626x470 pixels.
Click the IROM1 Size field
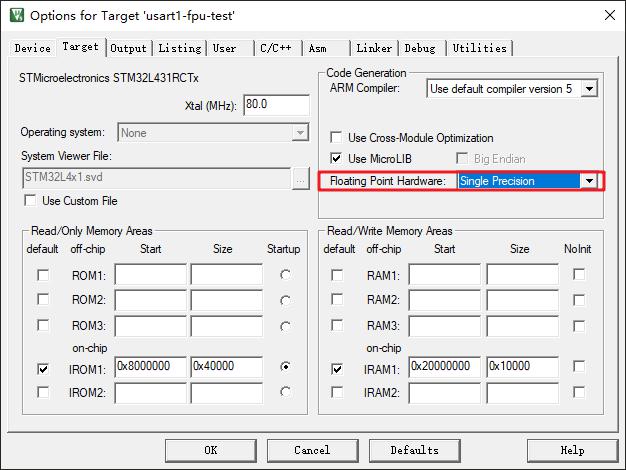(x=227, y=367)
